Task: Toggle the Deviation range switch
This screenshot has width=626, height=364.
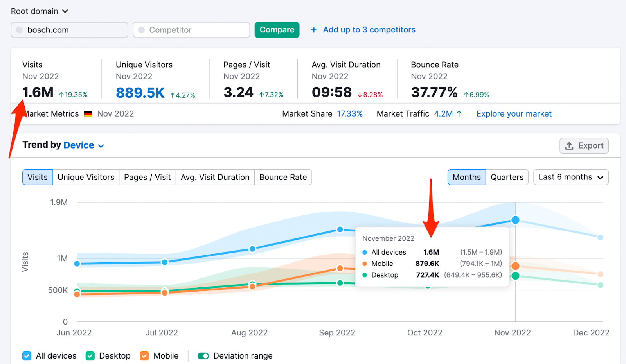Action: [203, 356]
